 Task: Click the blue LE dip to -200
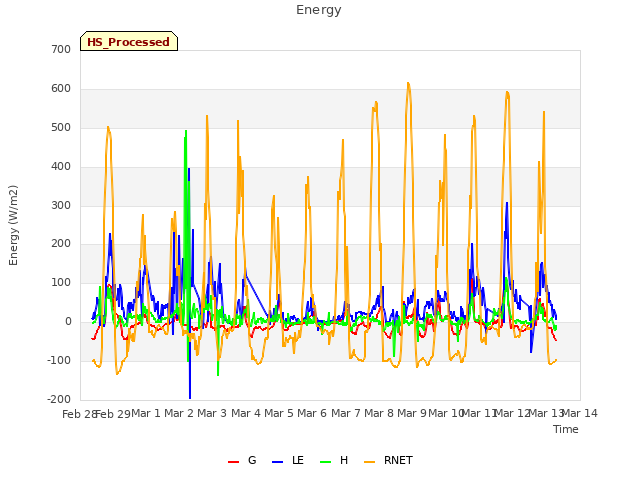click(x=190, y=398)
